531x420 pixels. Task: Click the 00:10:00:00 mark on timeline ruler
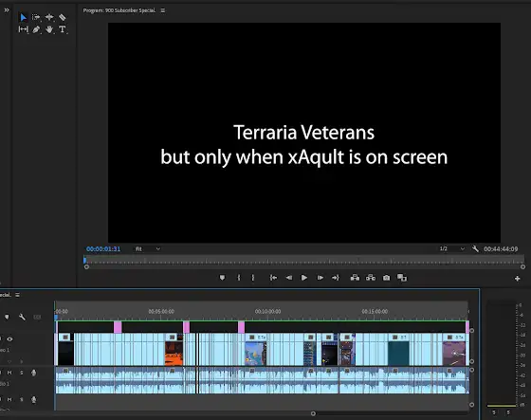(x=267, y=311)
